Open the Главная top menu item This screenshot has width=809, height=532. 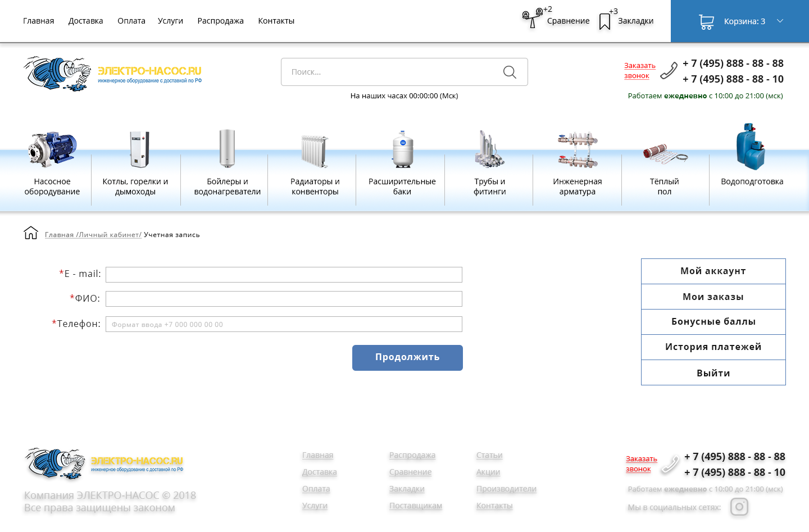(x=39, y=21)
